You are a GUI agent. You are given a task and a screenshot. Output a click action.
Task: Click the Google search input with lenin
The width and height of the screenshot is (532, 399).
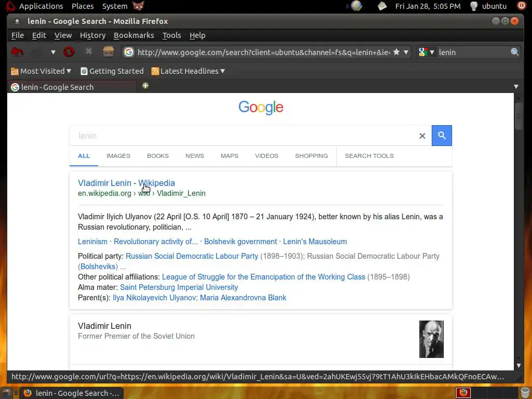243,136
